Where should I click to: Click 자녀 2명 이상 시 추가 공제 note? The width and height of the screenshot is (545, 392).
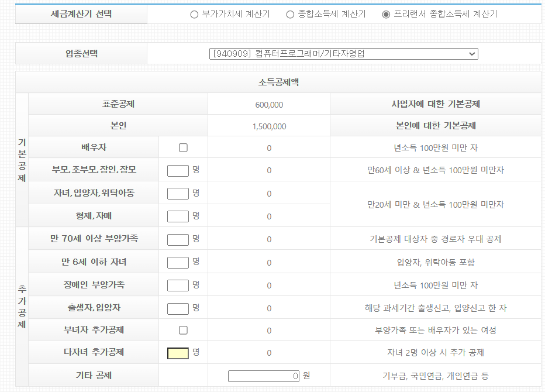(436, 352)
